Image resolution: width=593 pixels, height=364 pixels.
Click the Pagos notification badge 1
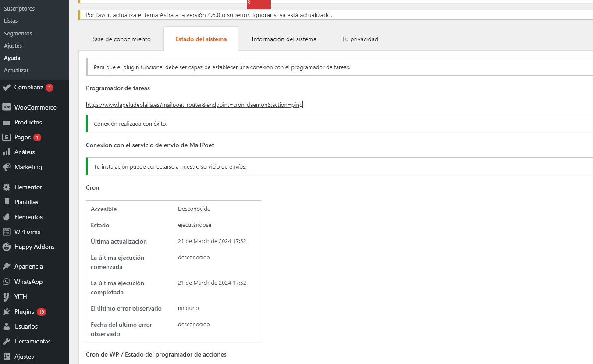[x=37, y=138]
